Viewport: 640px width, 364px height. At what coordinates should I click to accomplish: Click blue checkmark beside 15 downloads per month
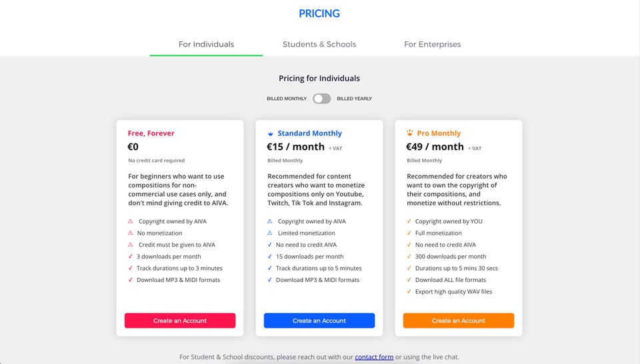269,256
